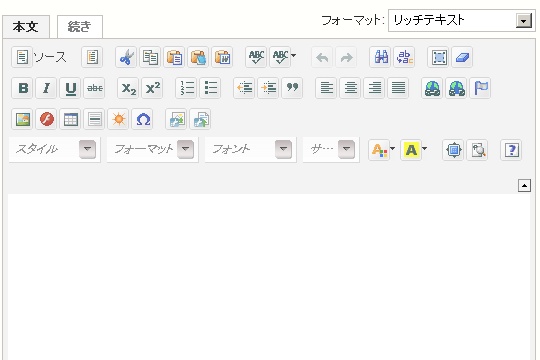
Task: Run the spell check icon
Action: [256, 57]
